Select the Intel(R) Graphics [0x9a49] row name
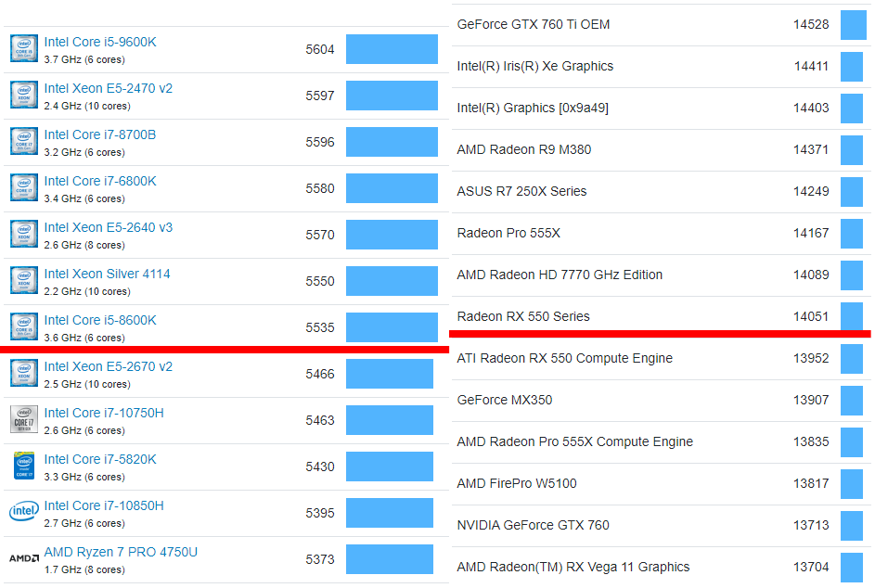The height and width of the screenshot is (588, 875). point(533,108)
